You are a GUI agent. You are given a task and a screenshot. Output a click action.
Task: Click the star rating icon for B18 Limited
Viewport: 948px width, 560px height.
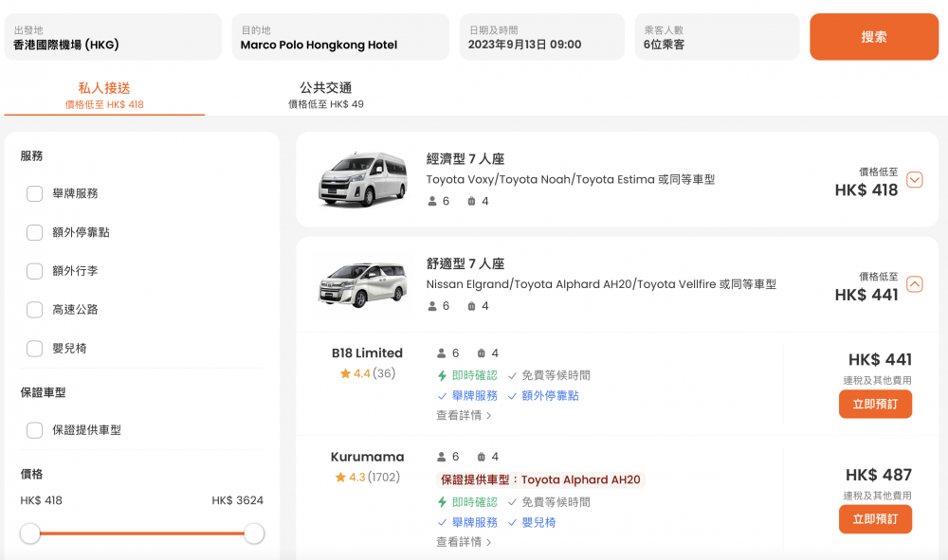click(x=345, y=373)
